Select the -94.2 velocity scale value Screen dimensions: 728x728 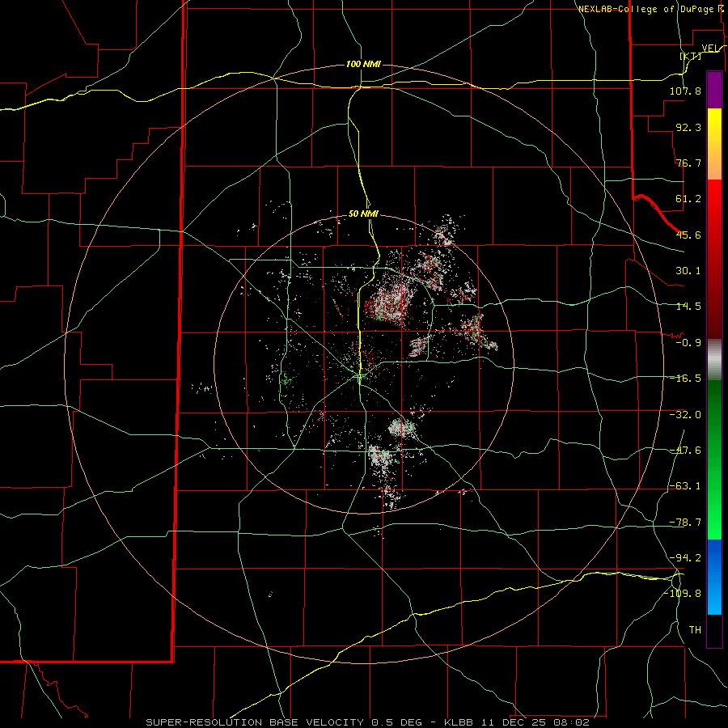point(685,557)
